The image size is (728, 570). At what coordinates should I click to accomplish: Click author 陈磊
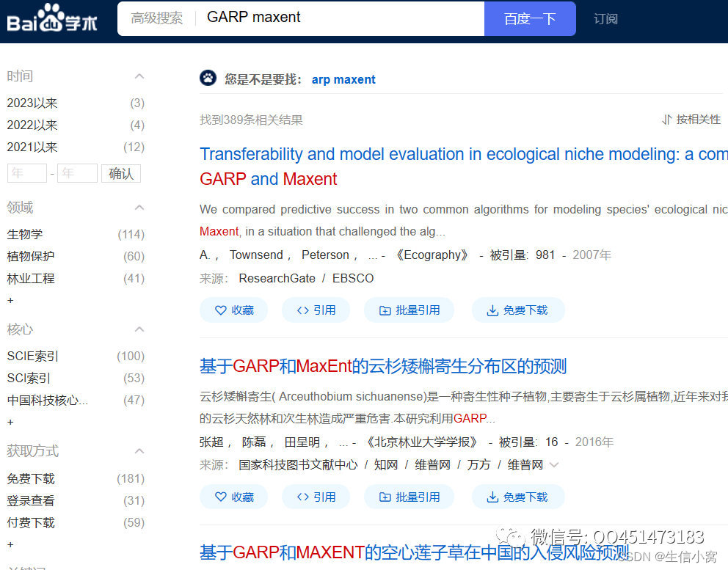pos(254,442)
